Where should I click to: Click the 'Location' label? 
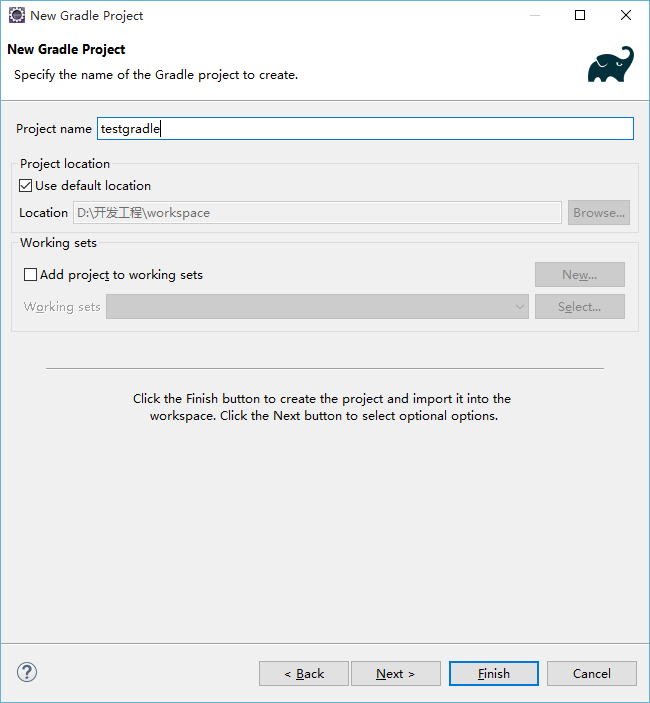[43, 213]
